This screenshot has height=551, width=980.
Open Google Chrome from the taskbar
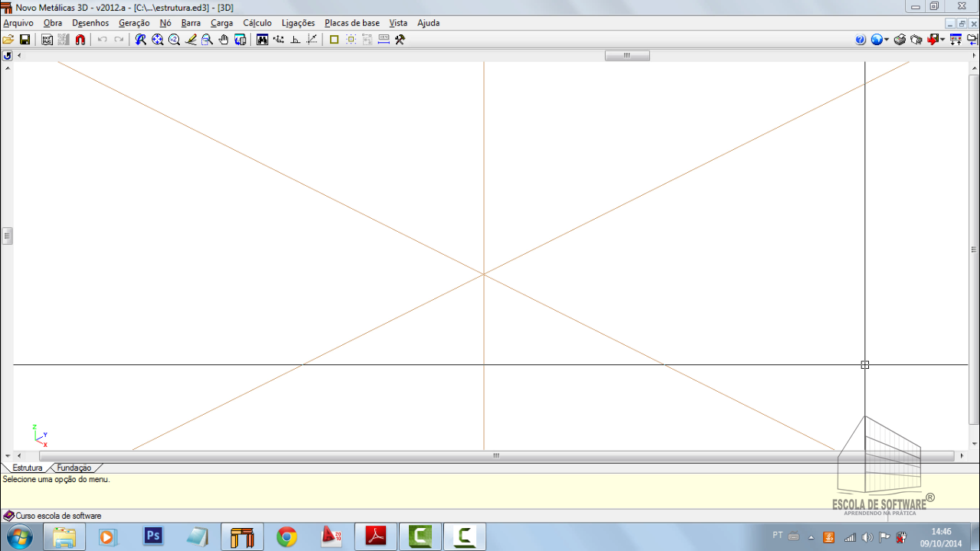[x=287, y=537]
